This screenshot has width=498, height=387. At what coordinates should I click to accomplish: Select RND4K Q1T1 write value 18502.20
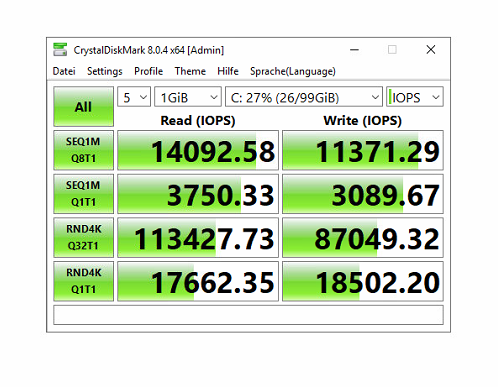tap(363, 281)
